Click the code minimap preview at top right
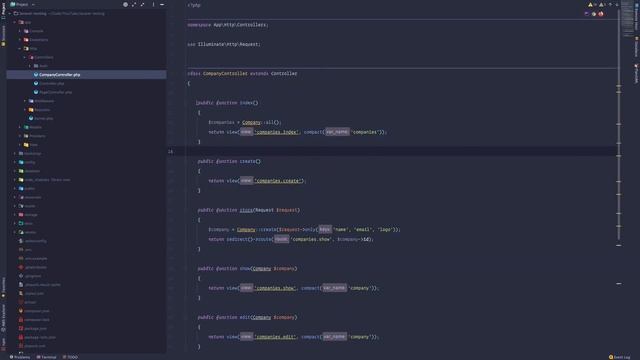Screen dimensions: 640x360 pos(627,18)
